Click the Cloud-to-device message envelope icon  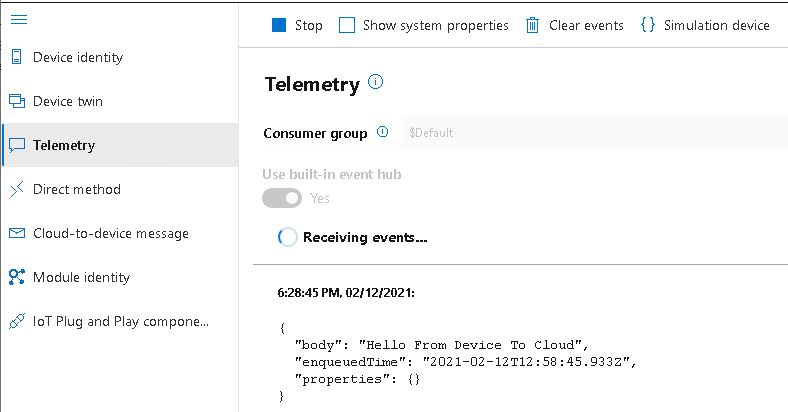pyautogui.click(x=16, y=233)
